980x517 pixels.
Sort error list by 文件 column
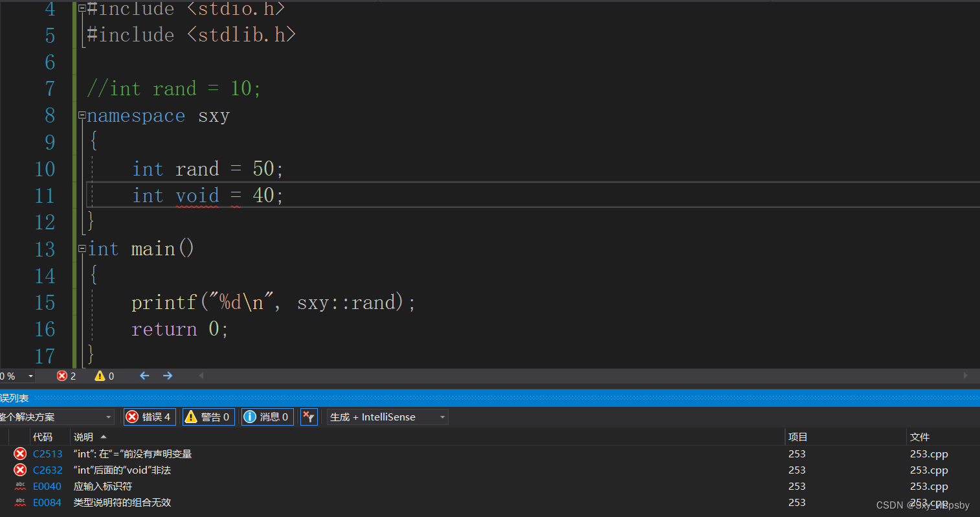point(920,437)
